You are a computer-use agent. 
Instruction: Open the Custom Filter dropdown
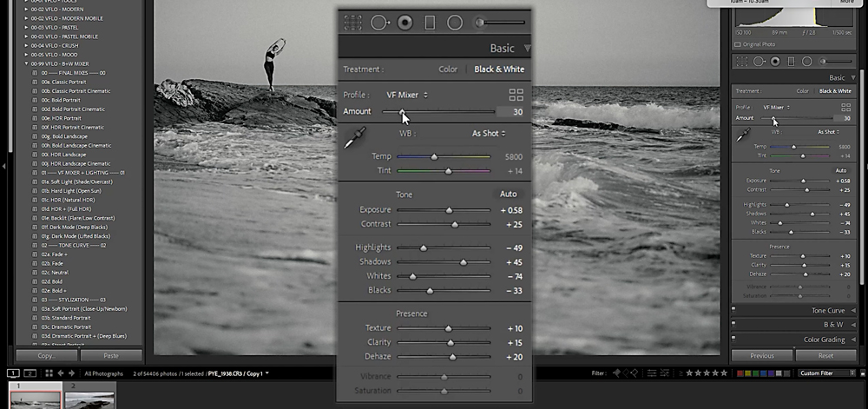(x=826, y=373)
